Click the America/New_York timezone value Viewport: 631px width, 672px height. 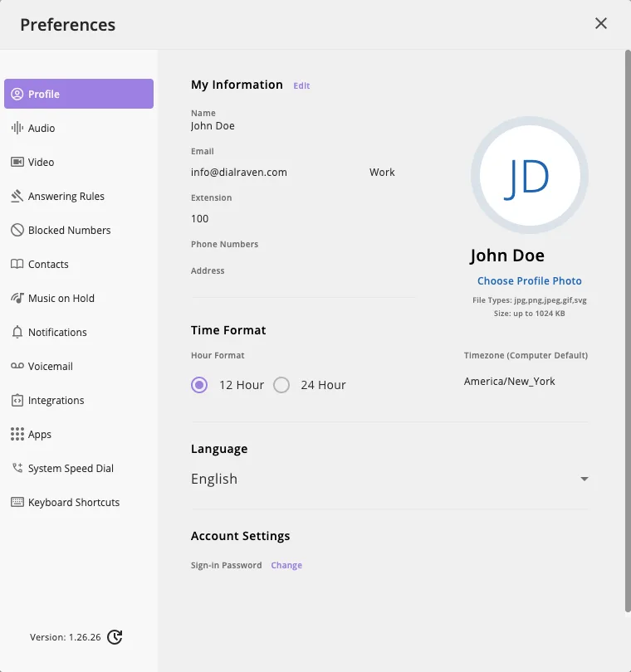pyautogui.click(x=509, y=381)
